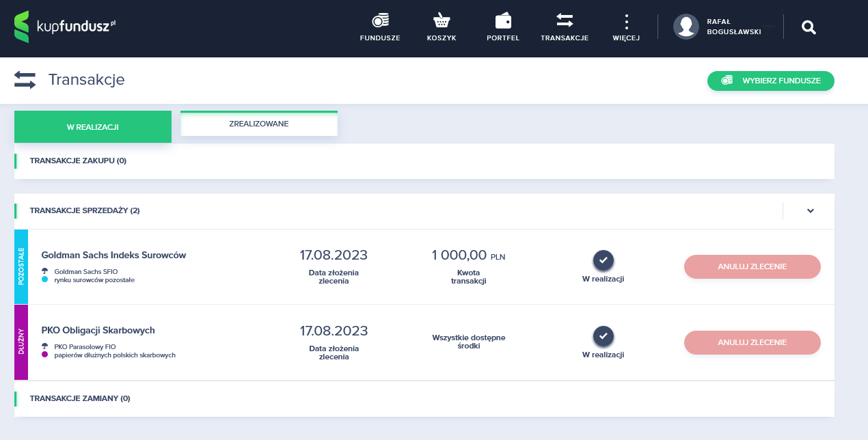Click the arrows icon beside the Transakcje heading

pos(25,80)
